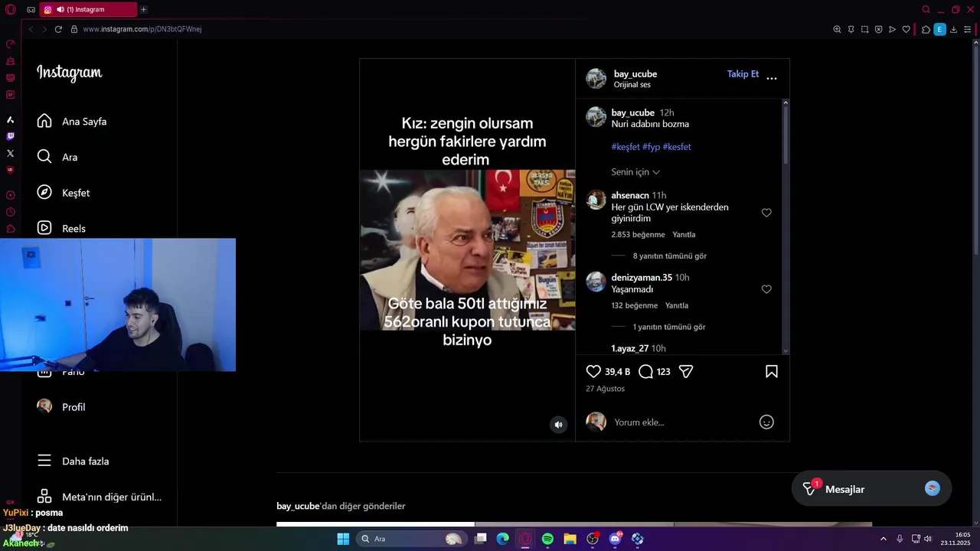
Task: Click the 39,4 B likes count
Action: pyautogui.click(x=617, y=372)
